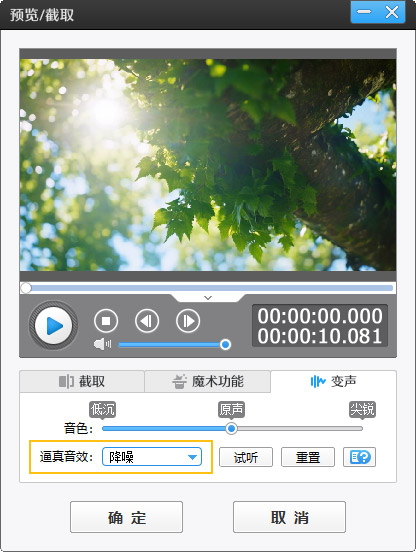The width and height of the screenshot is (416, 552).
Task: Select the 变声 tab
Action: [334, 381]
